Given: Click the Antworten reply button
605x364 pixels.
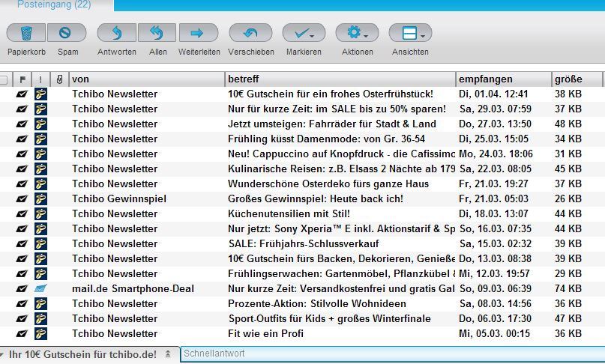Looking at the screenshot, I should tap(116, 33).
